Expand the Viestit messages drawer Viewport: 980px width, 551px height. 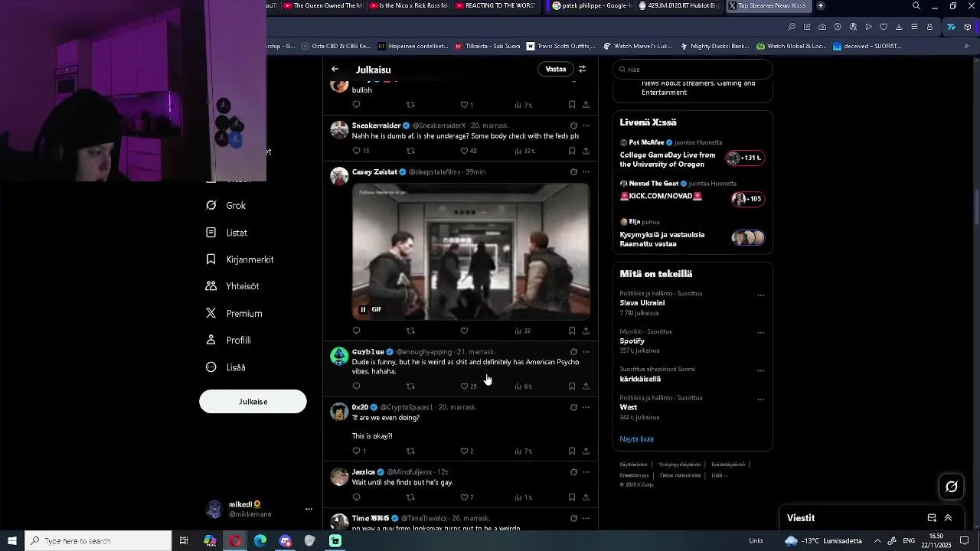click(x=948, y=518)
